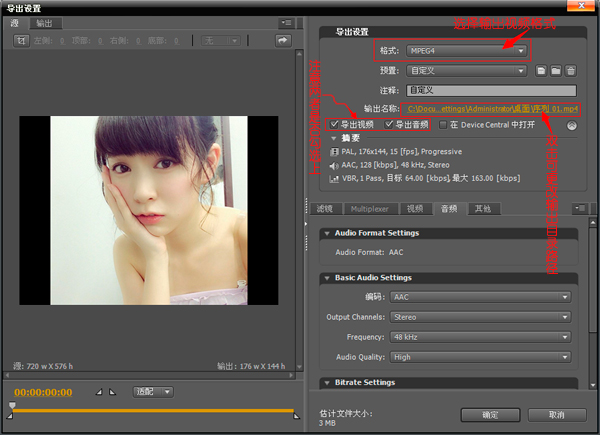Click the set in point triangle icon
Viewport: 600px width, 435px height.
point(99,392)
